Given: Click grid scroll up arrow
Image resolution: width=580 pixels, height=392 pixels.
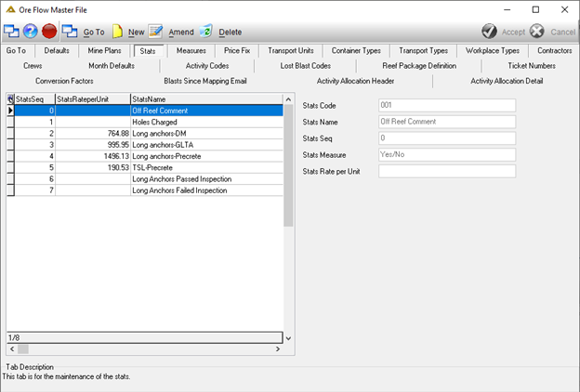Looking at the screenshot, I should coord(288,99).
